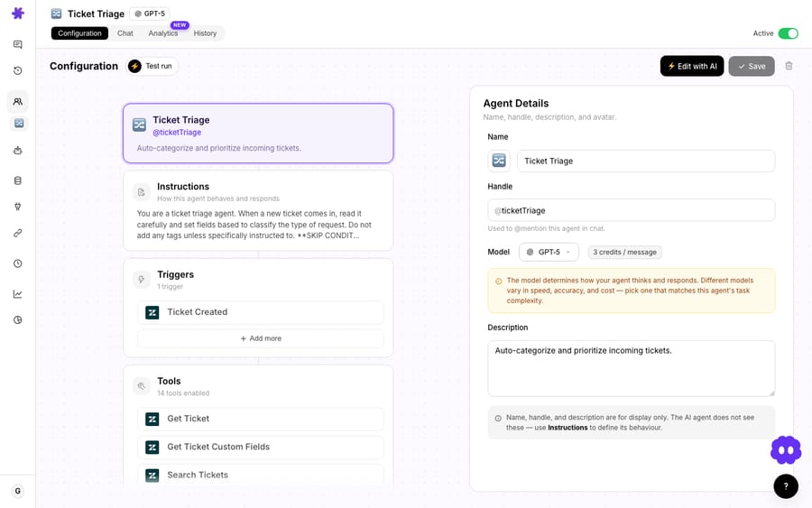Screen dimensions: 812x508
Task: Switch to the History tab
Action: (x=205, y=33)
